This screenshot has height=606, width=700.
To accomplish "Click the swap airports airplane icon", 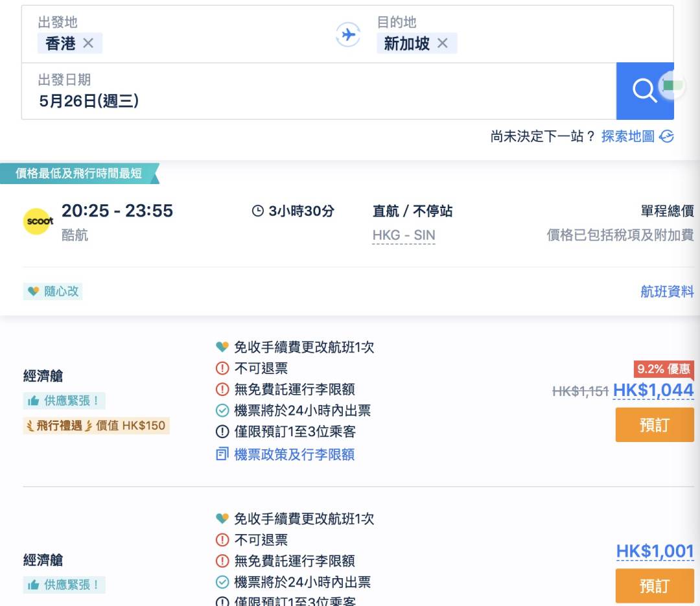I will click(x=348, y=34).
